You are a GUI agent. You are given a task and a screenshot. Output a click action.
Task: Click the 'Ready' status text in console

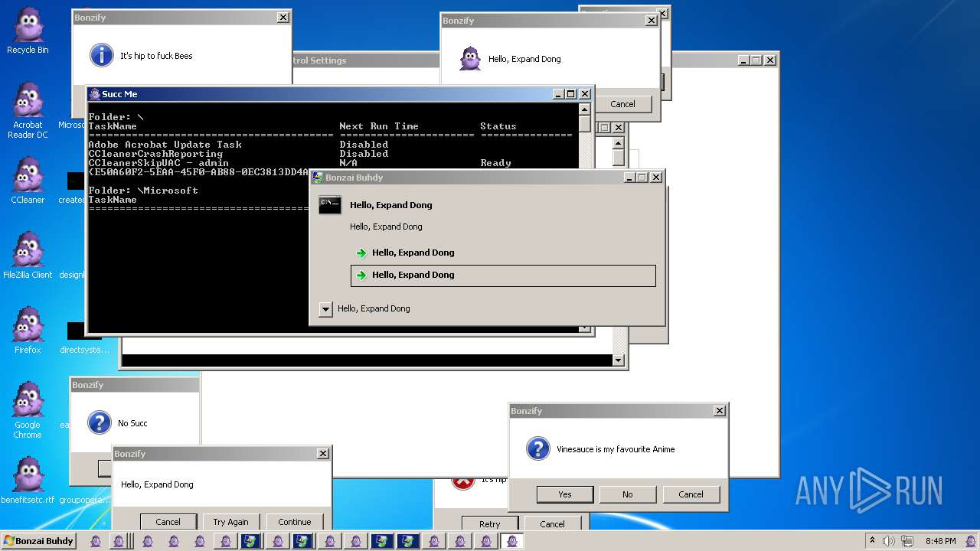point(495,163)
